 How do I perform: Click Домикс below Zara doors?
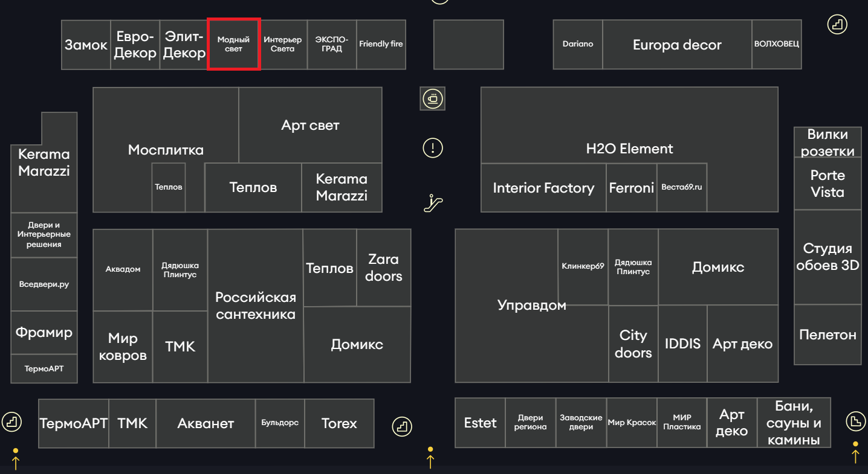pyautogui.click(x=357, y=345)
